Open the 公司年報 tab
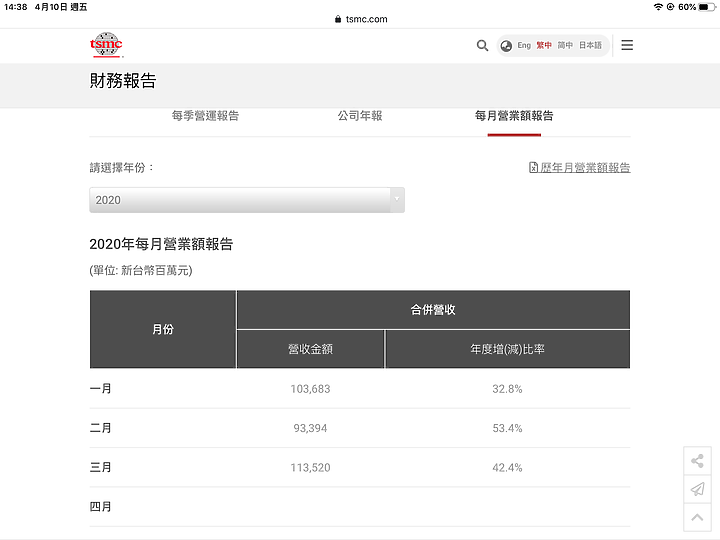 [360, 116]
